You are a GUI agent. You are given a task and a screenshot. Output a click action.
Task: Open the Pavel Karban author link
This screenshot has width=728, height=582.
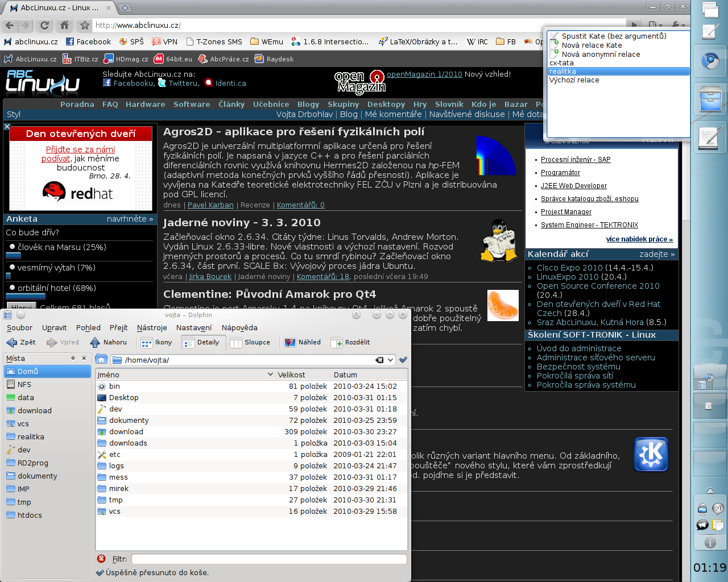pyautogui.click(x=210, y=205)
